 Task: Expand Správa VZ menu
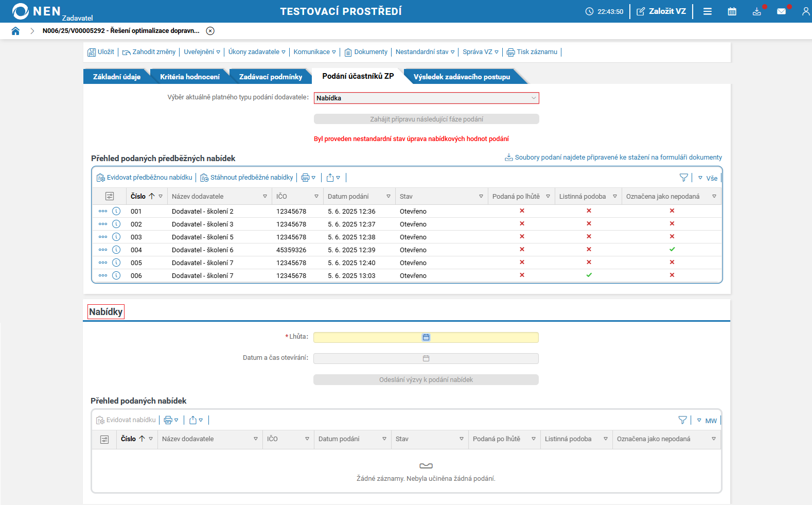481,52
